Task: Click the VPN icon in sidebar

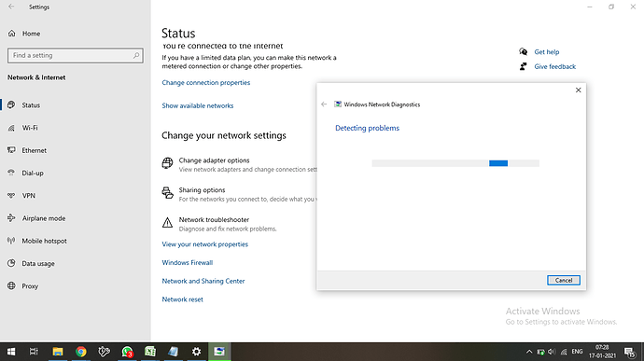Action: click(11, 196)
